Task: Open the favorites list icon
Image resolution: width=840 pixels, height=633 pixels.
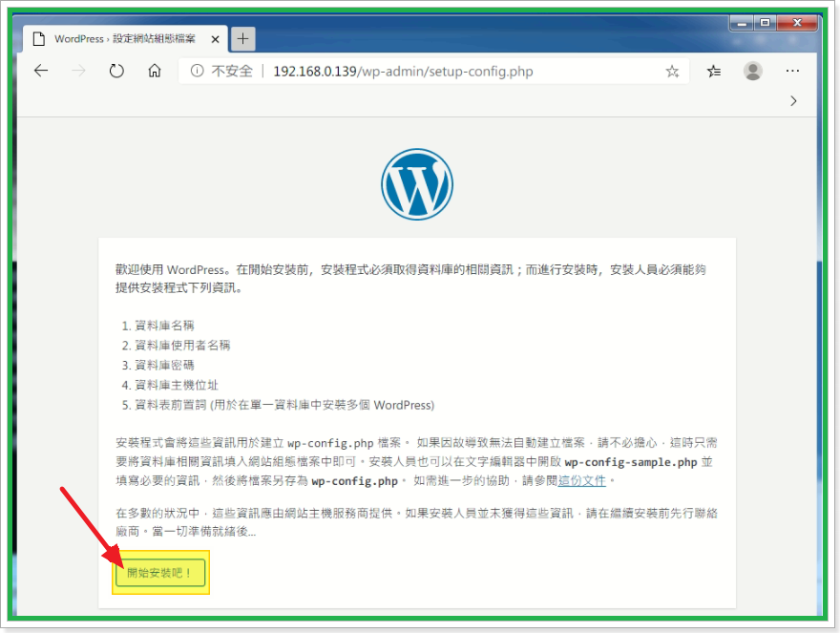Action: (714, 71)
